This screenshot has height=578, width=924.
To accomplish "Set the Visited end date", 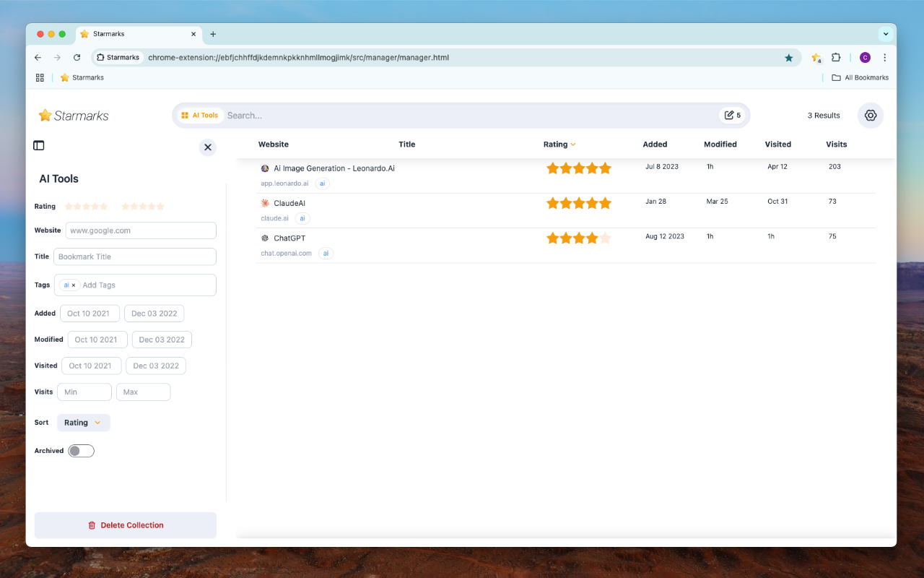I will point(156,366).
